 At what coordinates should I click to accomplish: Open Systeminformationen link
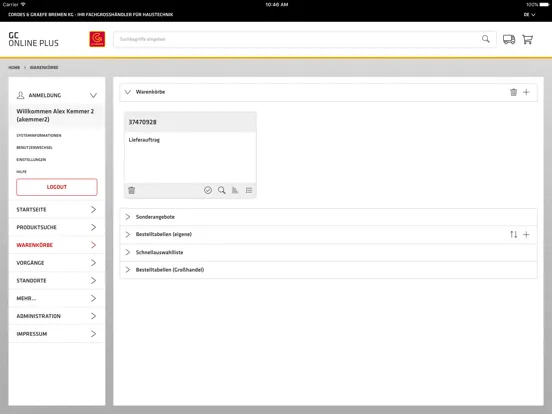point(39,136)
